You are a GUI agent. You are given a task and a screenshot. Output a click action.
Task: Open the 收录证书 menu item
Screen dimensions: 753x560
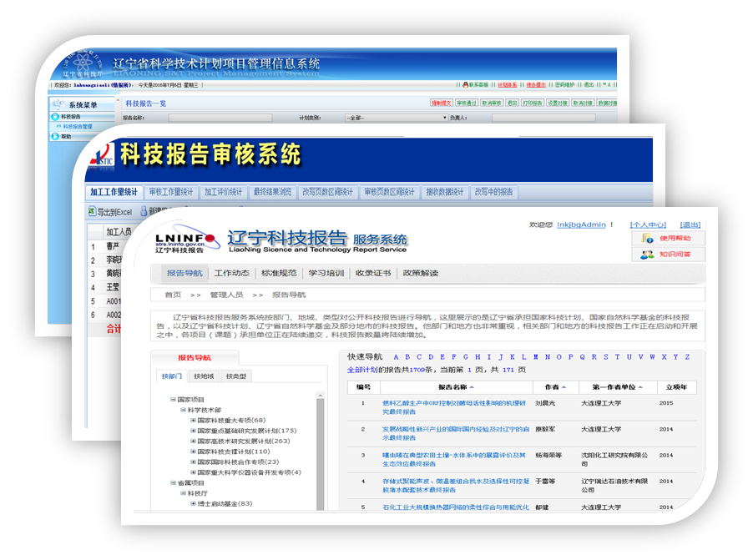point(373,273)
